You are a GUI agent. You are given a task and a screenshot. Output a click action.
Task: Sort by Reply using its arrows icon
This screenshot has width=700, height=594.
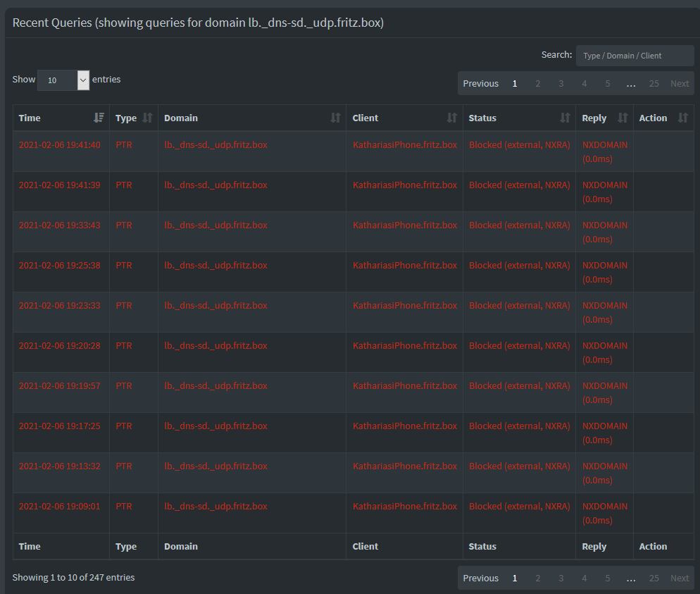[x=623, y=118]
